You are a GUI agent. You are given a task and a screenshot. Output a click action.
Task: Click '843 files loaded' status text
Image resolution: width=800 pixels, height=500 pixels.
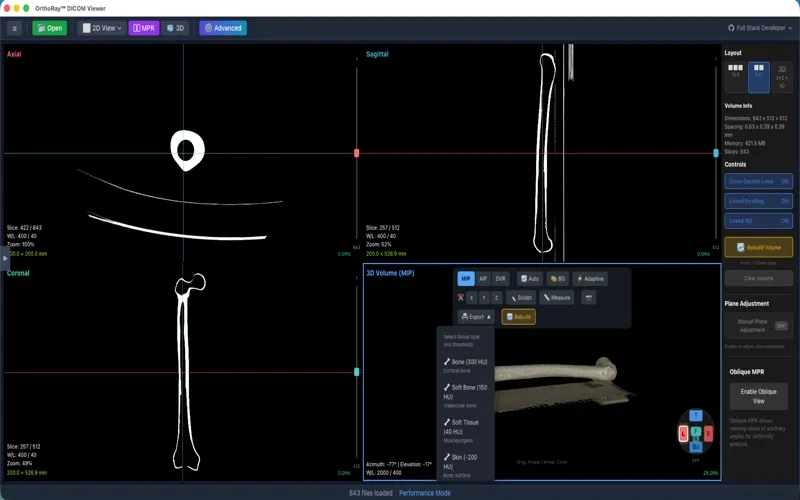coord(371,493)
